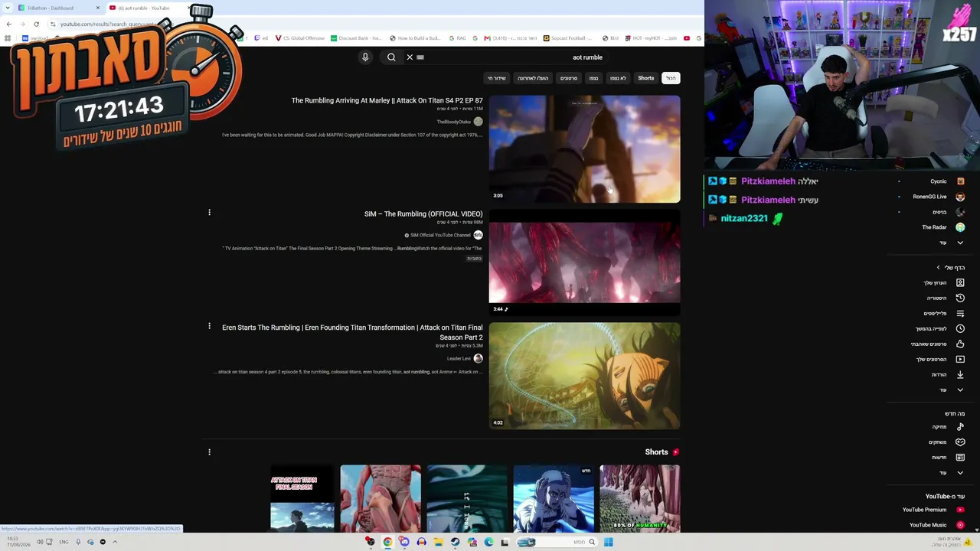
Task: Show hidden system tray icons chevron
Action: click(115, 542)
